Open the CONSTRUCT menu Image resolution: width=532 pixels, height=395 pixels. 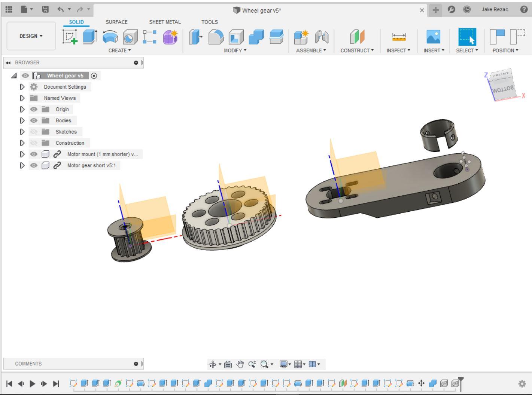357,50
